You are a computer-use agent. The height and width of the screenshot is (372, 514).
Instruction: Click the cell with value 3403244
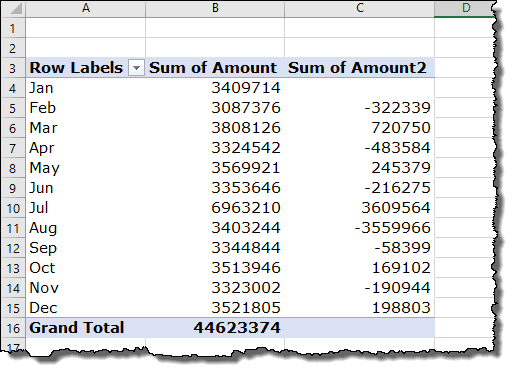tap(215, 228)
